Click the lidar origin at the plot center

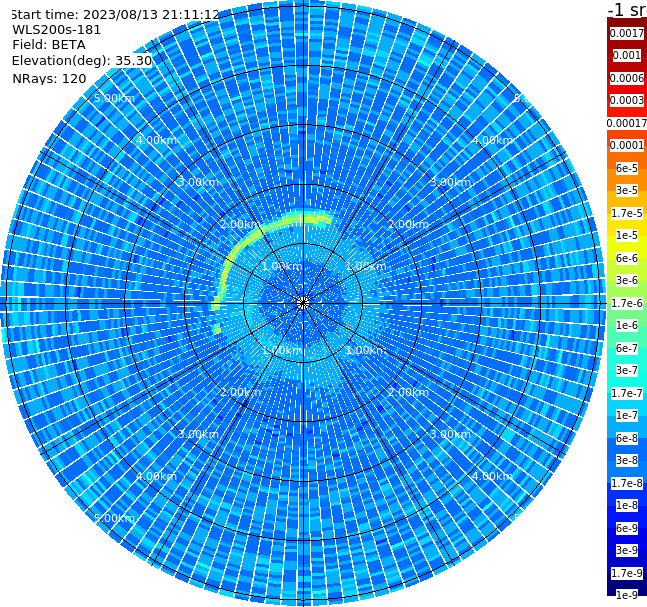click(x=303, y=303)
